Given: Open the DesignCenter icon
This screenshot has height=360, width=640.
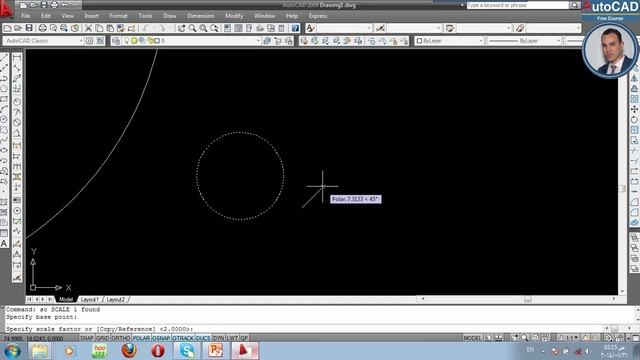Looking at the screenshot, I should click(238, 28).
